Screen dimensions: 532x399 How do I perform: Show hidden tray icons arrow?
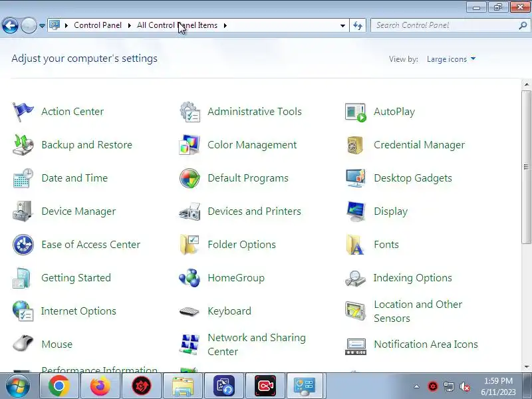pos(417,386)
